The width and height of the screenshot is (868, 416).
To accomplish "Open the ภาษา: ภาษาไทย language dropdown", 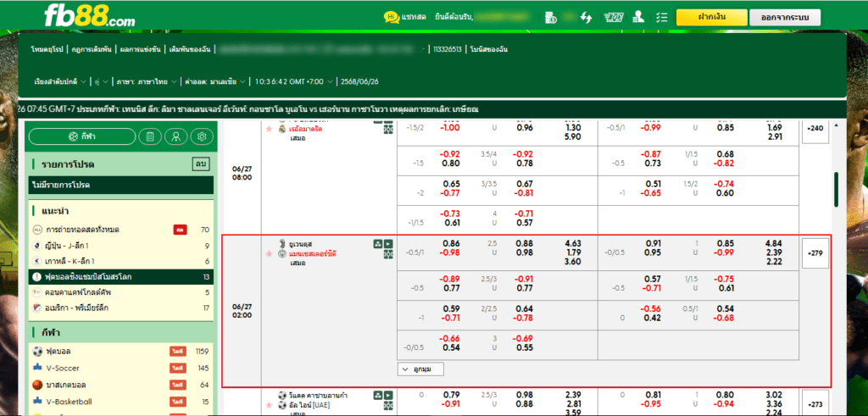I will [146, 82].
